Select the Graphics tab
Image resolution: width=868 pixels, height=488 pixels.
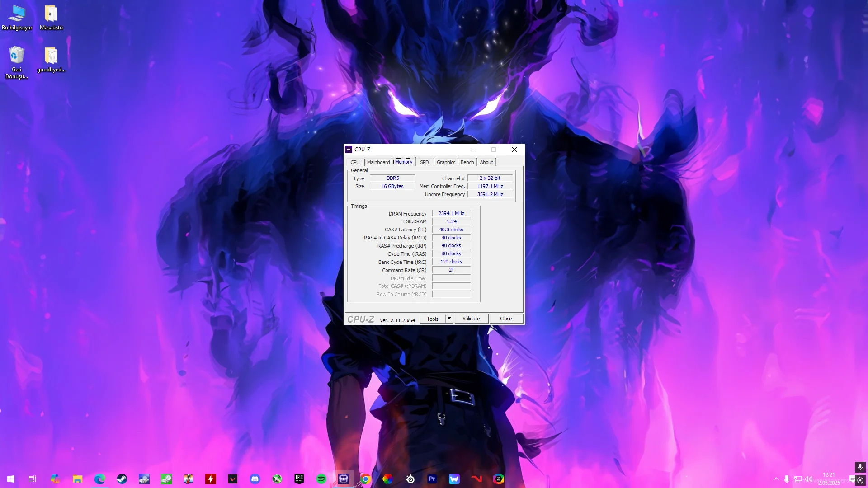tap(446, 162)
